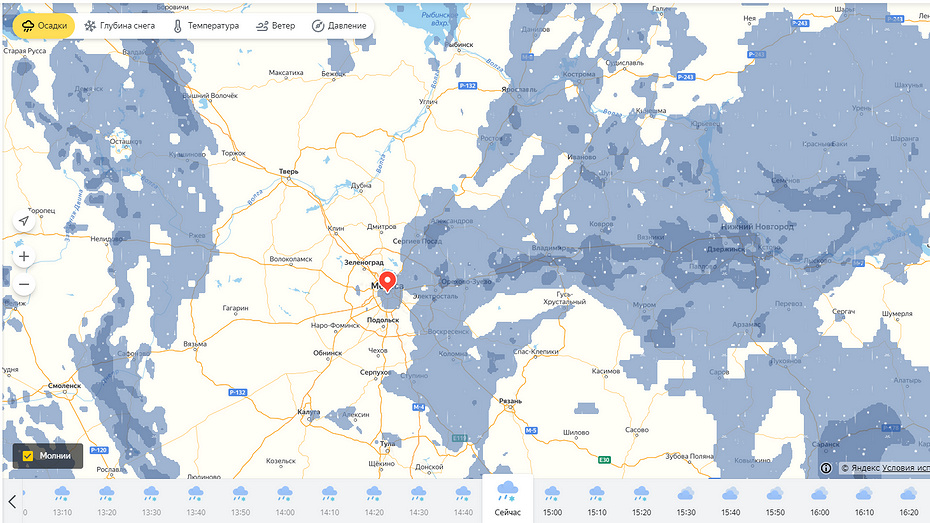Switch to the Осадки precipitation layer
This screenshot has width=930, height=523.
[x=42, y=26]
